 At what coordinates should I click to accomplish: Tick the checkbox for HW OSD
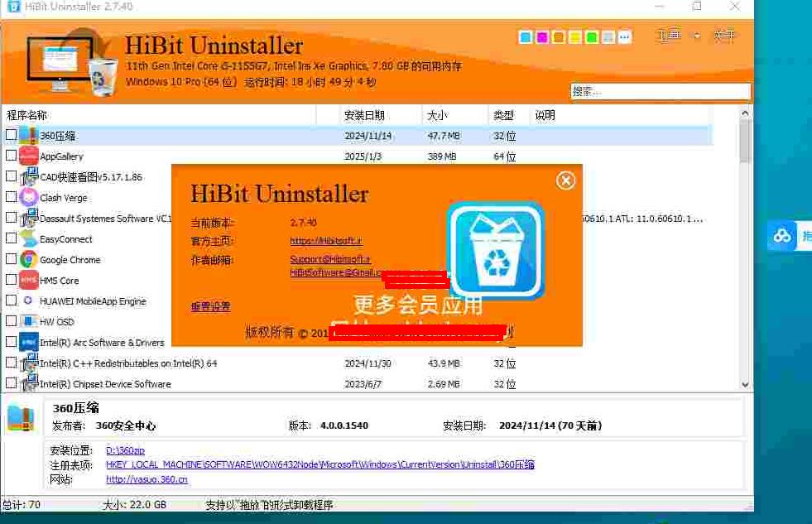tap(11, 321)
